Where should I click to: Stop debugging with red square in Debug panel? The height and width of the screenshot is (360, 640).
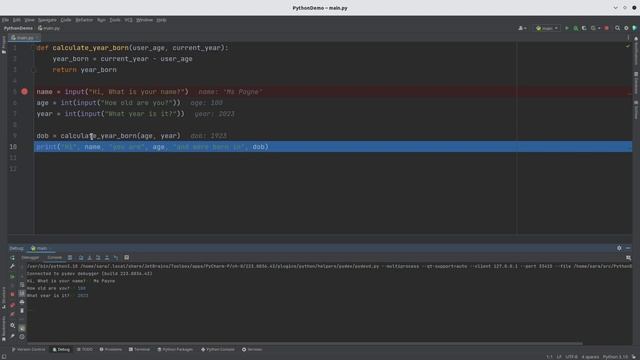click(13, 294)
